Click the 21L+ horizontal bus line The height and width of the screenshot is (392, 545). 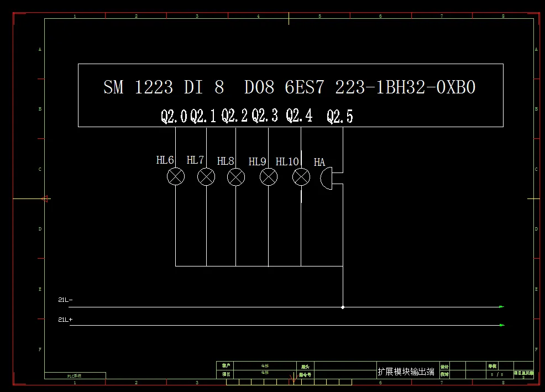[x=284, y=325]
